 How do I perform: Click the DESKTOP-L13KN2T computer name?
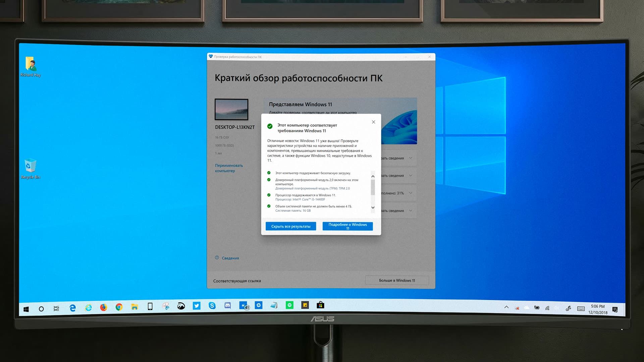(x=235, y=127)
